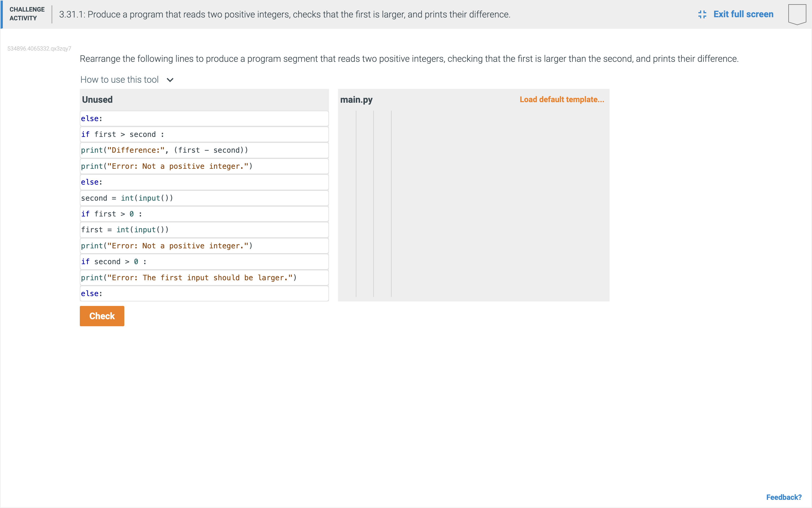Click Load default template link
Viewport: 812px width, 508px height.
coord(562,99)
